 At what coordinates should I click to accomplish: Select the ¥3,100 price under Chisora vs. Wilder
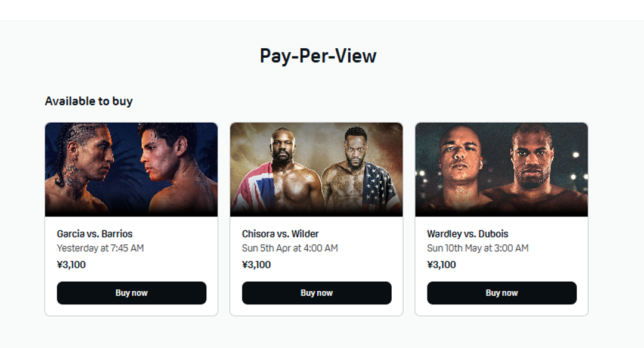(256, 265)
